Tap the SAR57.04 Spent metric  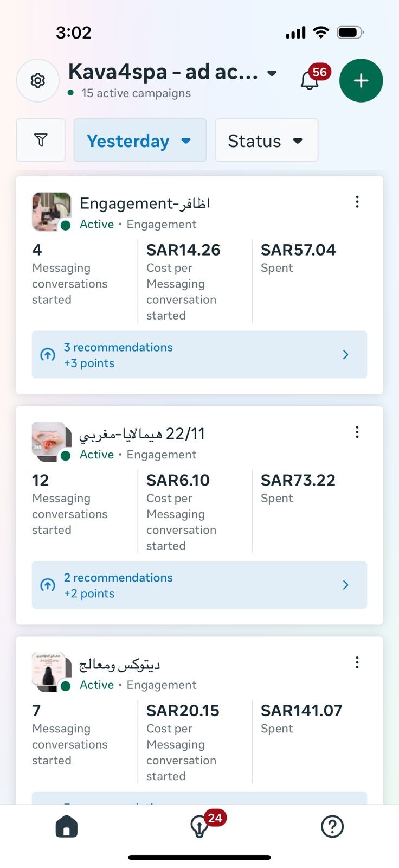pos(298,257)
